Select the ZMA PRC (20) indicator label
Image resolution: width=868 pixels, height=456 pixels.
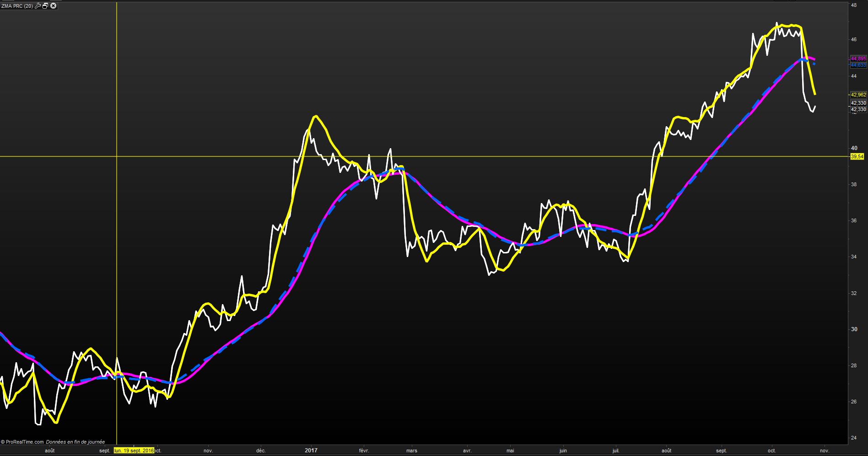point(17,6)
